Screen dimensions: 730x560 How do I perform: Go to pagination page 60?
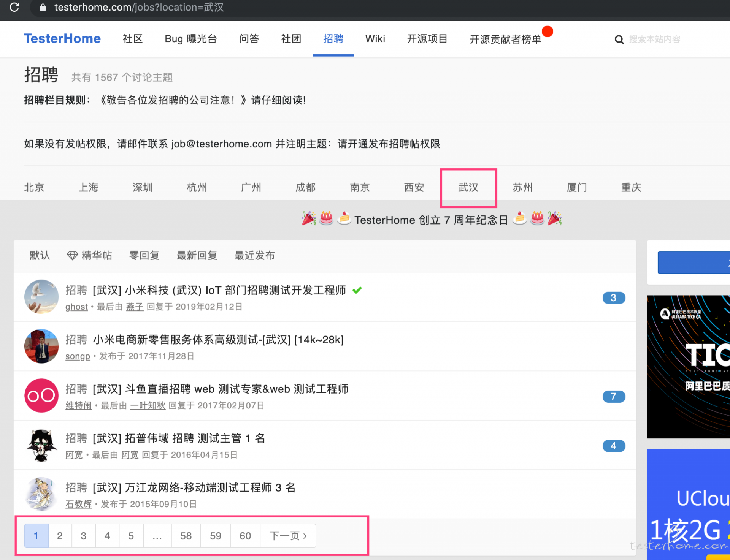(245, 536)
